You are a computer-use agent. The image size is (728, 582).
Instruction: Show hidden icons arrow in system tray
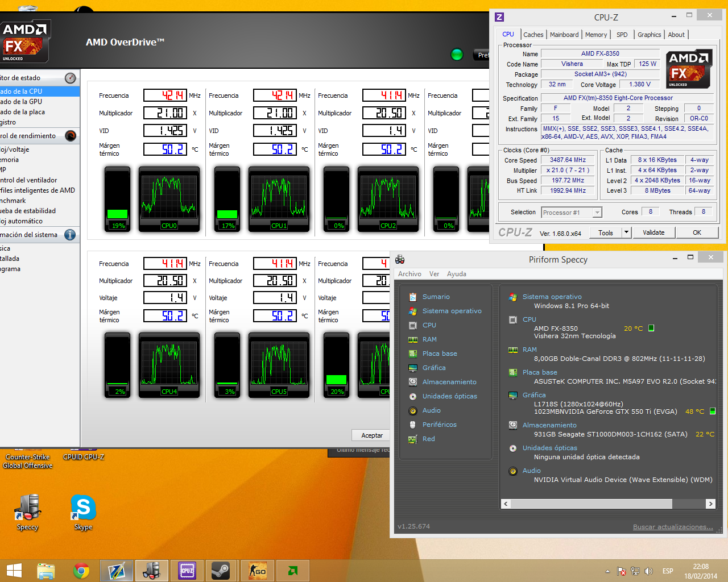607,571
